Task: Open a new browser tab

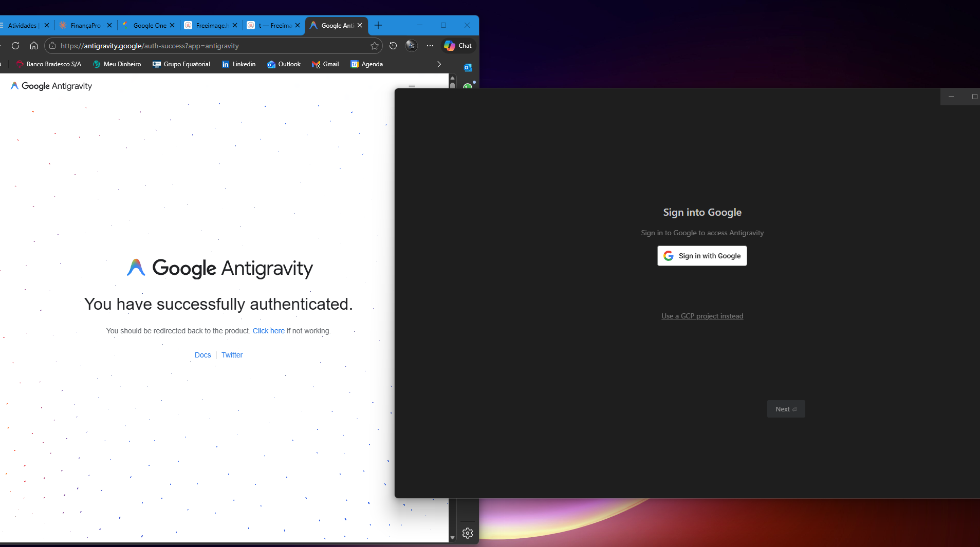Action: click(x=378, y=25)
